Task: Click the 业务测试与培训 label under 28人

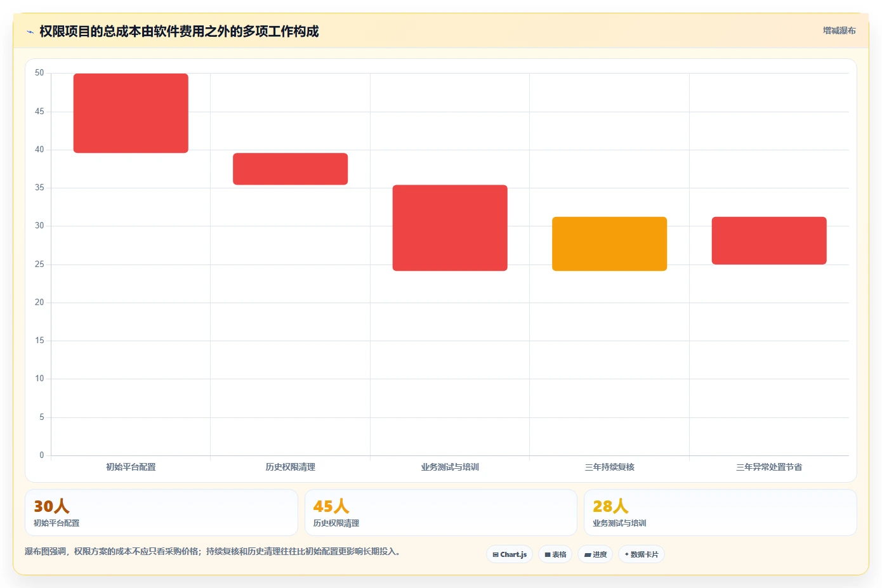Action: 619,523
